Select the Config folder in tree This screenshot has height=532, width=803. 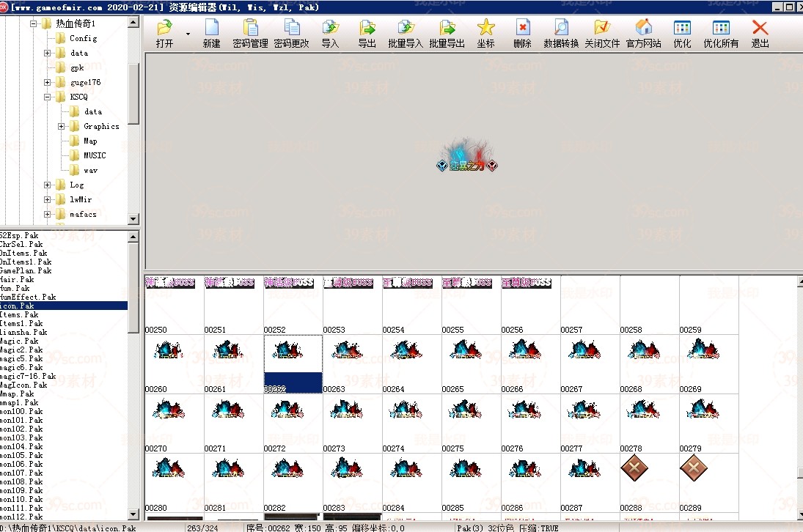point(83,38)
